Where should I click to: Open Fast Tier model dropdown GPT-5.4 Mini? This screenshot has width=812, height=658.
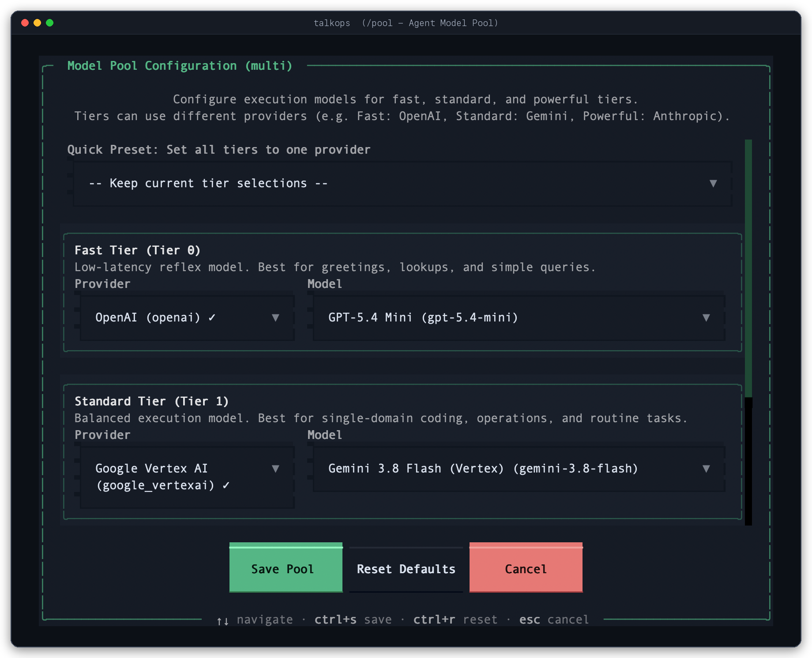click(x=519, y=318)
